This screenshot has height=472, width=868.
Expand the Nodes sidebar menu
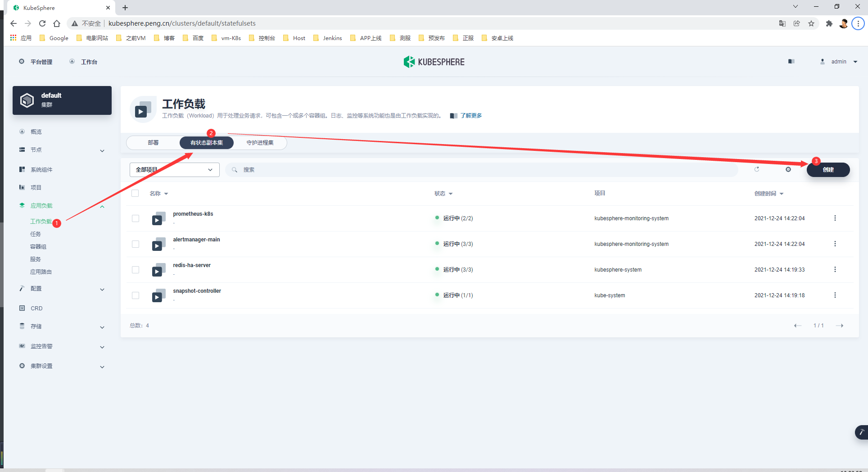102,150
